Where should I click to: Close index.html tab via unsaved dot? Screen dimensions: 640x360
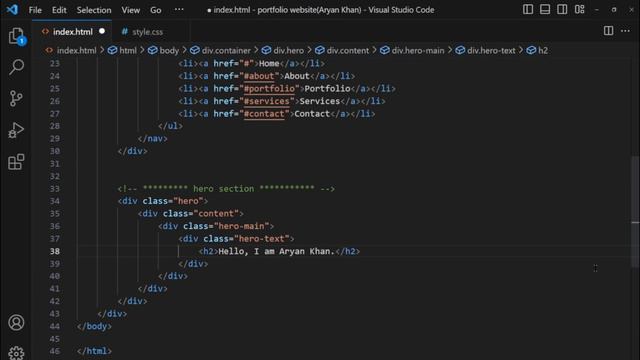pos(102,31)
